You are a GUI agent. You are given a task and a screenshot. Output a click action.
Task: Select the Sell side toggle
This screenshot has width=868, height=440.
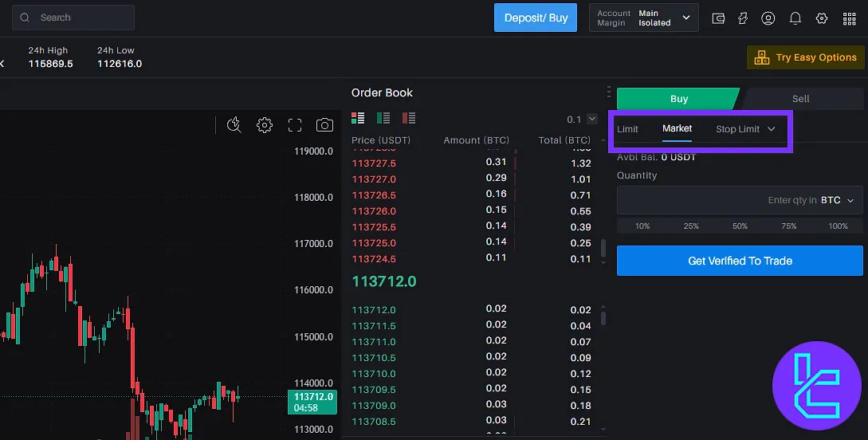pyautogui.click(x=800, y=99)
